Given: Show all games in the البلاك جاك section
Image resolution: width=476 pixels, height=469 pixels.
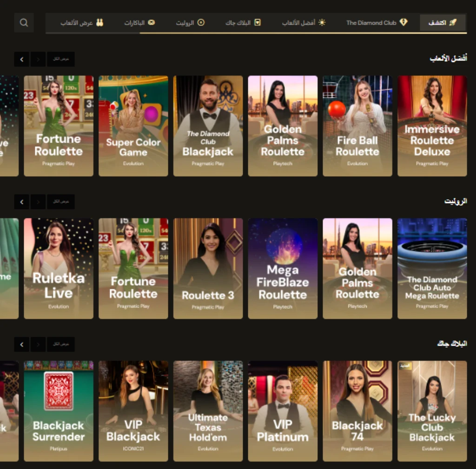Looking at the screenshot, I should [61, 345].
